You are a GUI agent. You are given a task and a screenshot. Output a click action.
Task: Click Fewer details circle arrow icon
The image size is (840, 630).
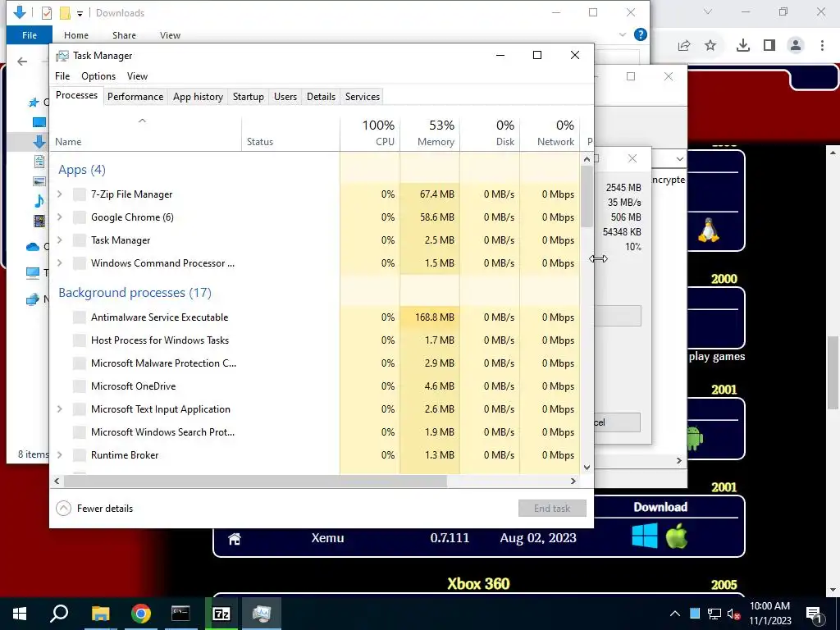click(63, 509)
